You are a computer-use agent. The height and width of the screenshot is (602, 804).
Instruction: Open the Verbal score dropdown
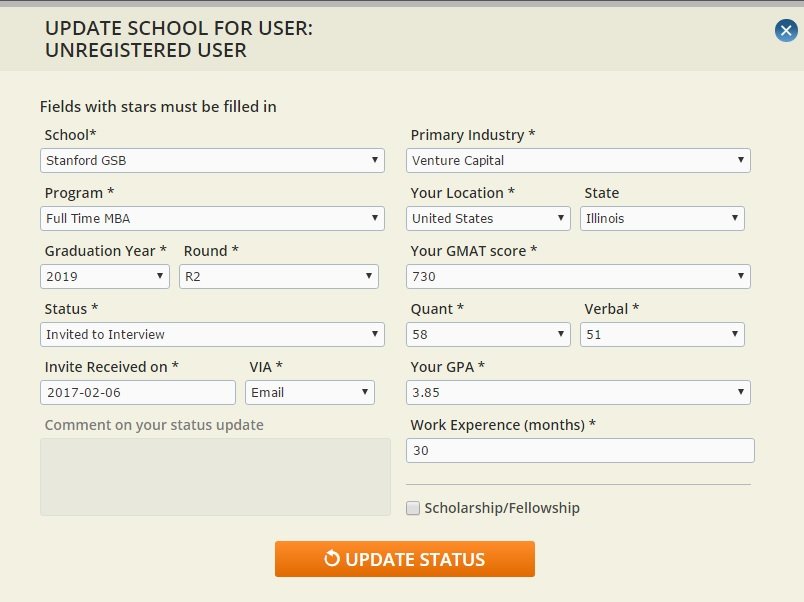(662, 334)
